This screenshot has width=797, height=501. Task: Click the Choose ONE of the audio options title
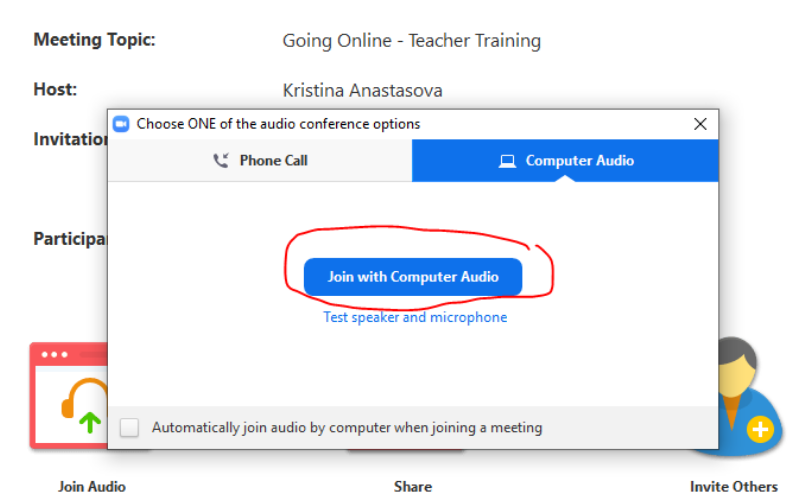click(x=278, y=124)
